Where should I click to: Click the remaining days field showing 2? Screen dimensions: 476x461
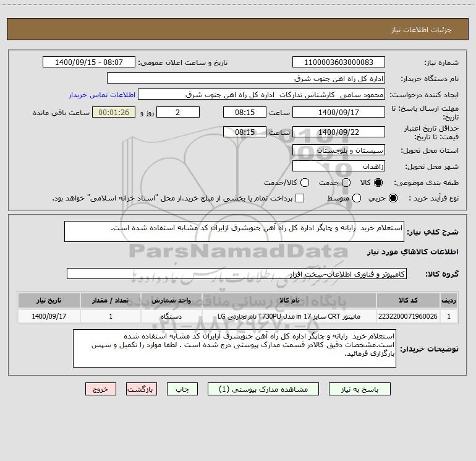coord(178,113)
